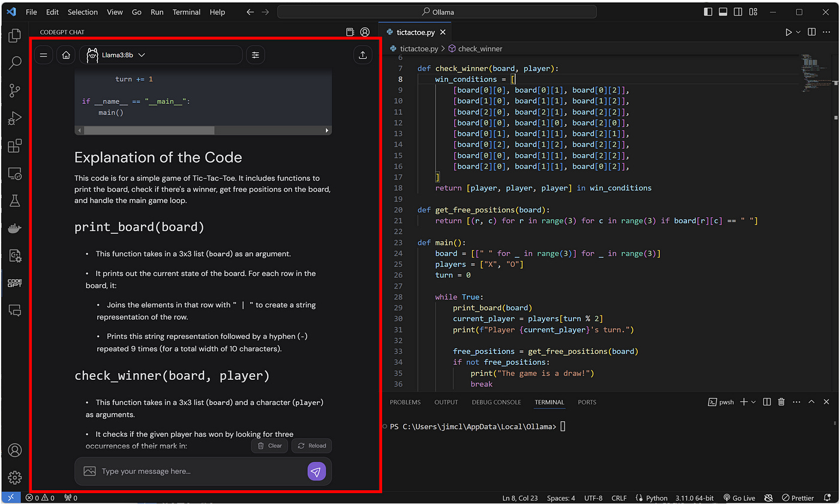Open the Terminal menu
Screen dimensions: 840x504
click(x=186, y=11)
